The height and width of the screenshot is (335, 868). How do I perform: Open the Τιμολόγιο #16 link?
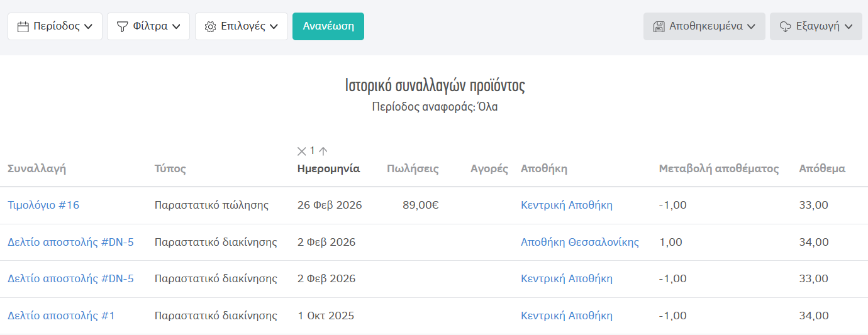point(43,205)
